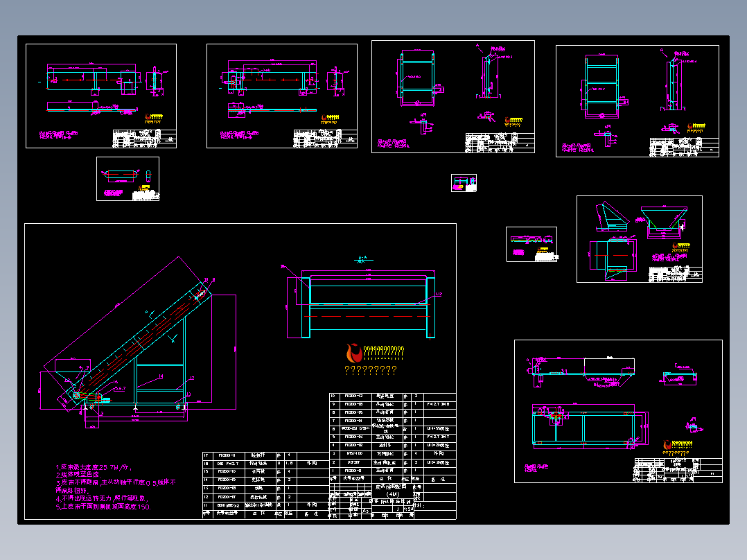Click the orange question-mark text under the flame logo
This screenshot has height=560, width=747.
click(370, 370)
